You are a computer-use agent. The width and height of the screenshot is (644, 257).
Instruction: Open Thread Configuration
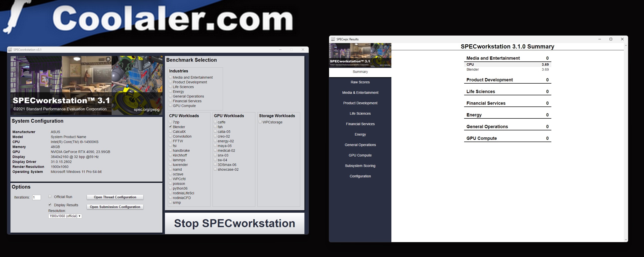click(115, 197)
